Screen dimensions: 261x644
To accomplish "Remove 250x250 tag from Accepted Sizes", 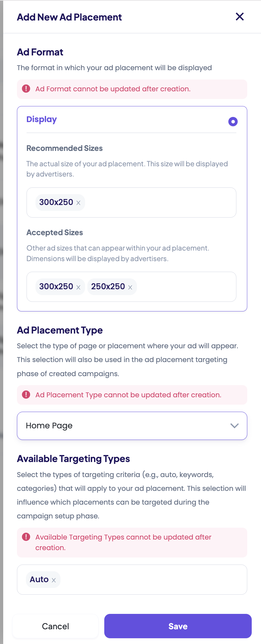I will click(x=130, y=287).
